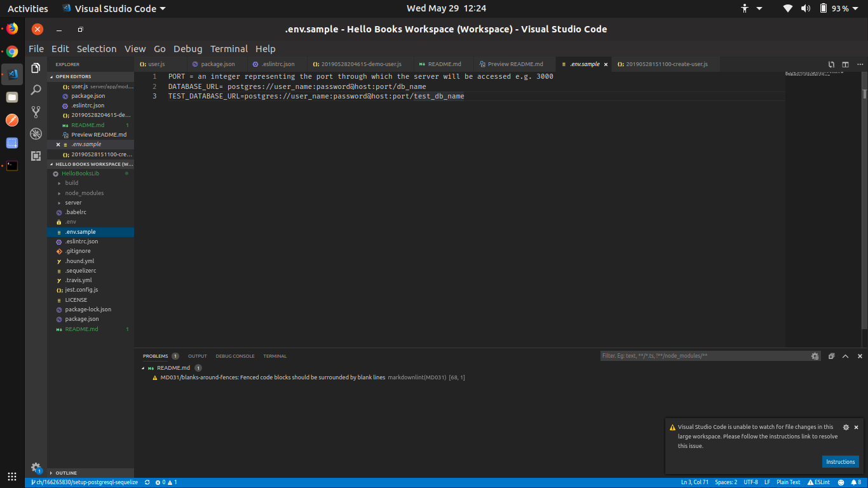Click the Open Changes editor icon
This screenshot has width=868, height=488.
click(831, 64)
